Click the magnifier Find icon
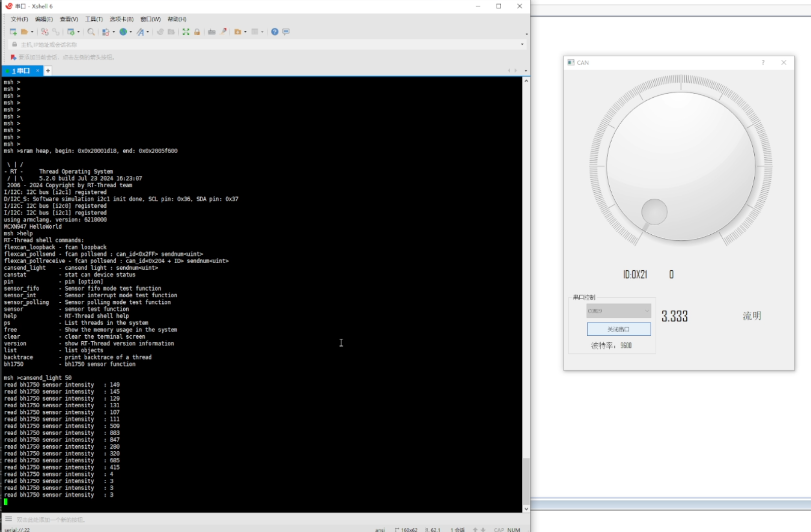The height and width of the screenshot is (532, 811). click(91, 32)
